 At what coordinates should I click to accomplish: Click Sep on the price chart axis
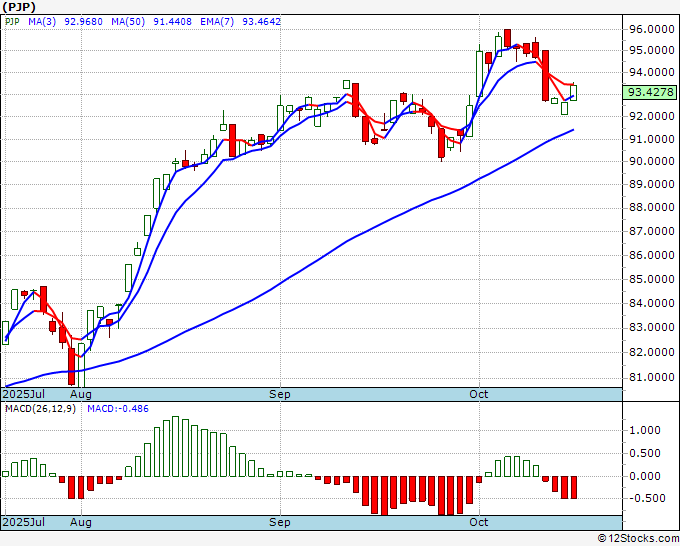pos(280,394)
